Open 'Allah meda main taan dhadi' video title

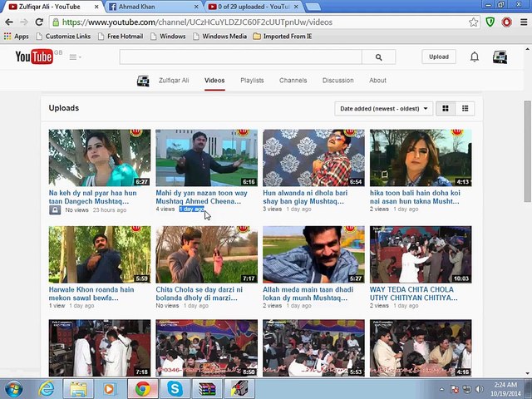tap(308, 293)
